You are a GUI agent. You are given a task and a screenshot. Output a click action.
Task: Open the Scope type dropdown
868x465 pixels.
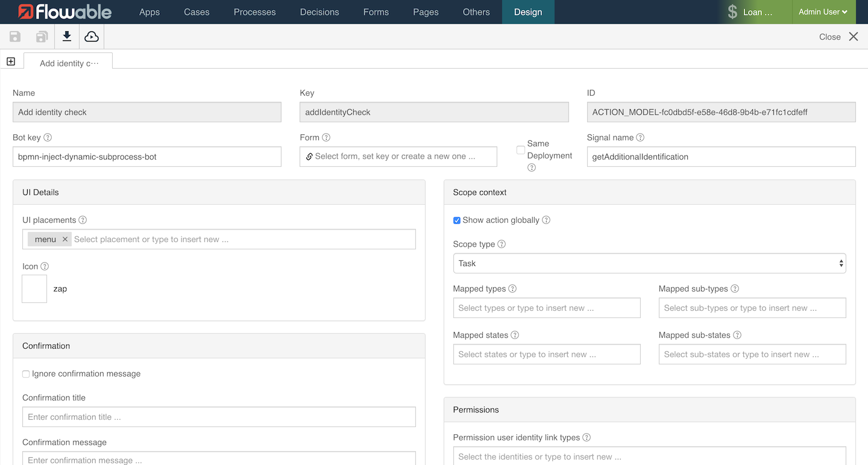click(x=649, y=263)
